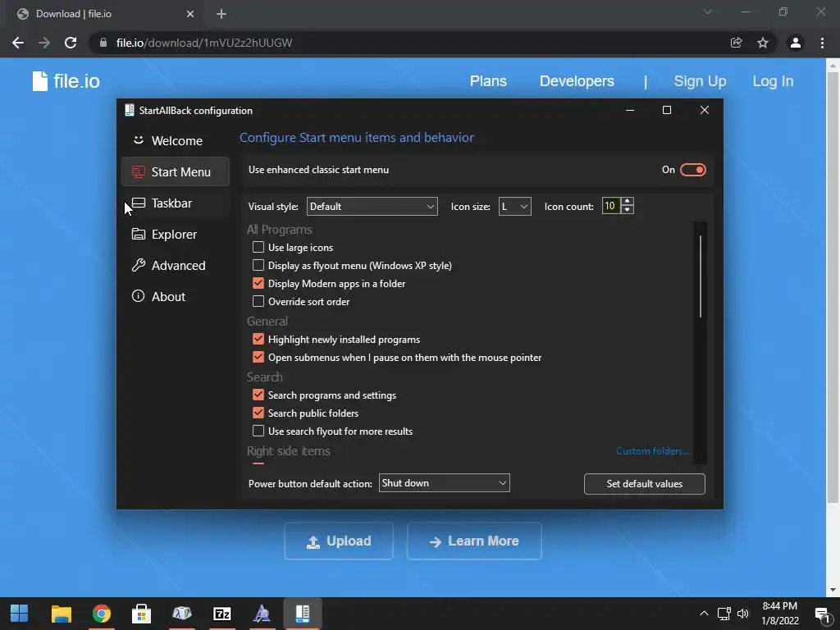Open a new Chrome tab

tap(221, 14)
